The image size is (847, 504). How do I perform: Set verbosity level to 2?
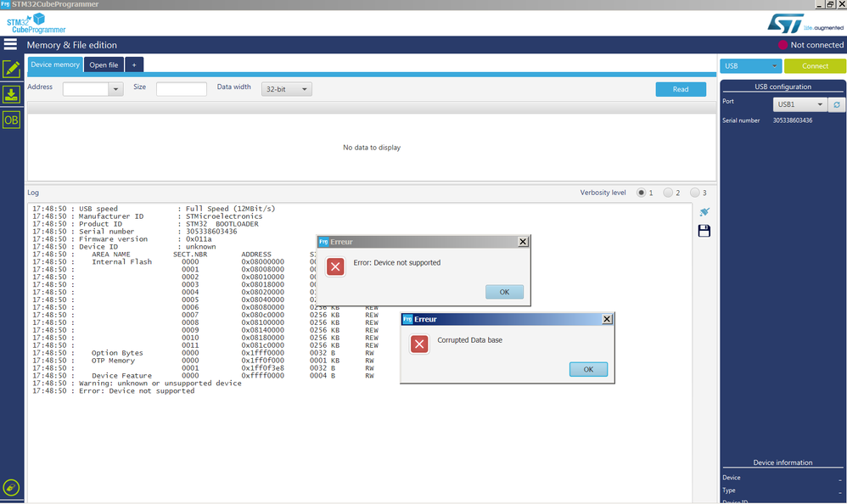668,193
